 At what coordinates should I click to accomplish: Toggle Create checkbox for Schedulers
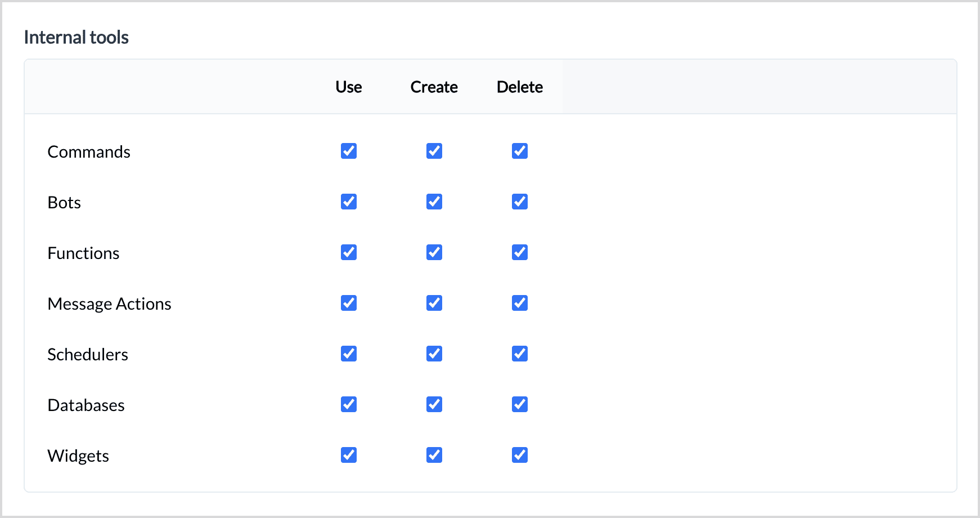[434, 354]
